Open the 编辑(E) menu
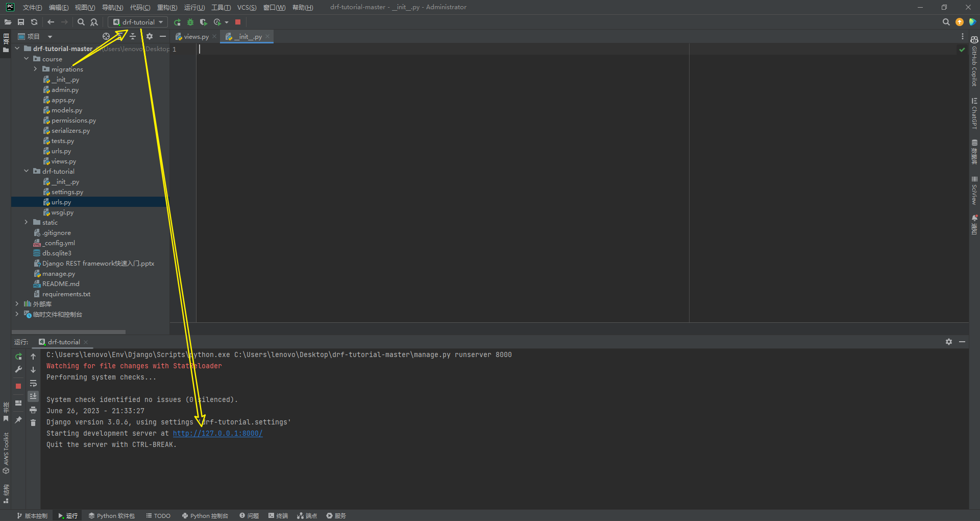The height and width of the screenshot is (521, 980). [x=59, y=7]
